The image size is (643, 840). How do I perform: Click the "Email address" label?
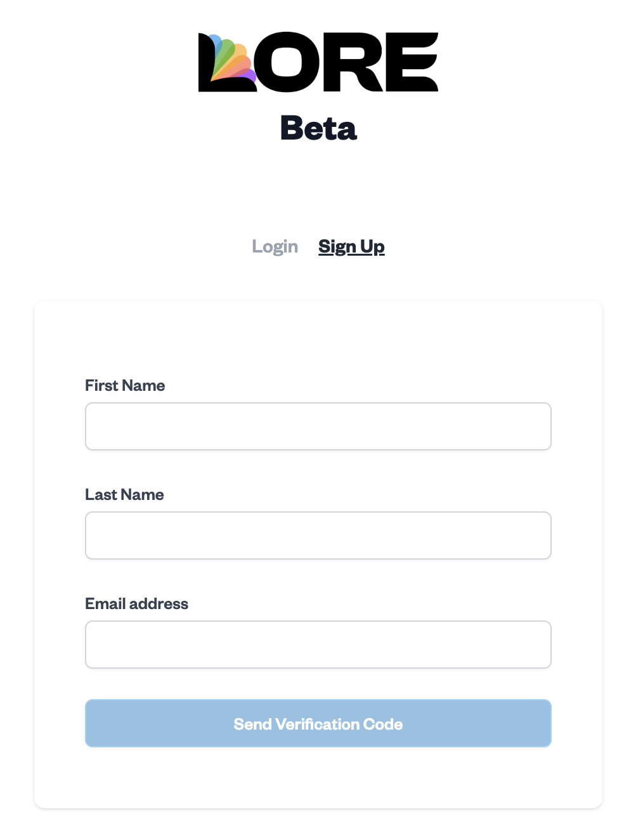(x=136, y=604)
